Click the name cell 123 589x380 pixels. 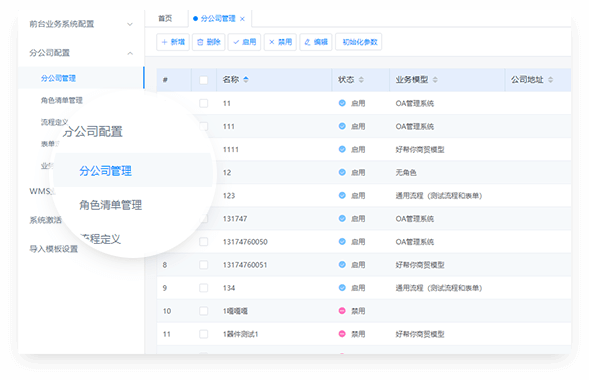[x=229, y=196]
